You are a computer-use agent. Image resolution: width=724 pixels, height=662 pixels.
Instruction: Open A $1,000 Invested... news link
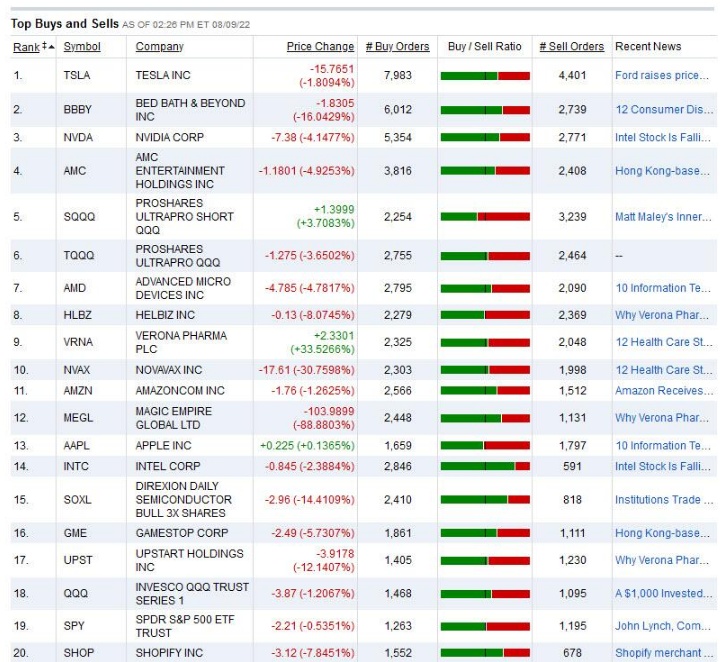664,594
